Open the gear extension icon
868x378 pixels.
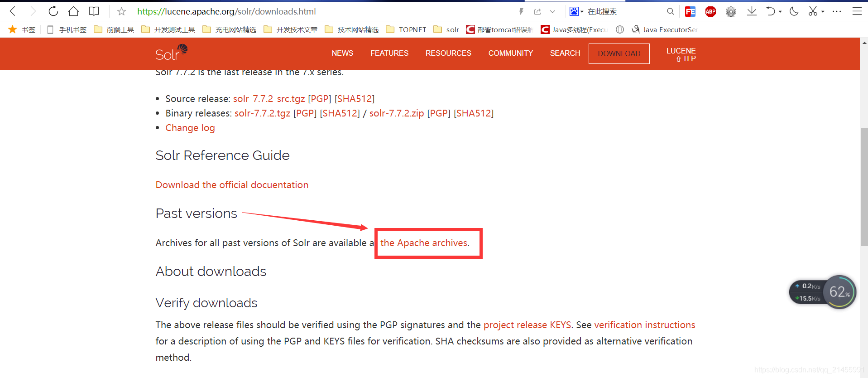(731, 11)
